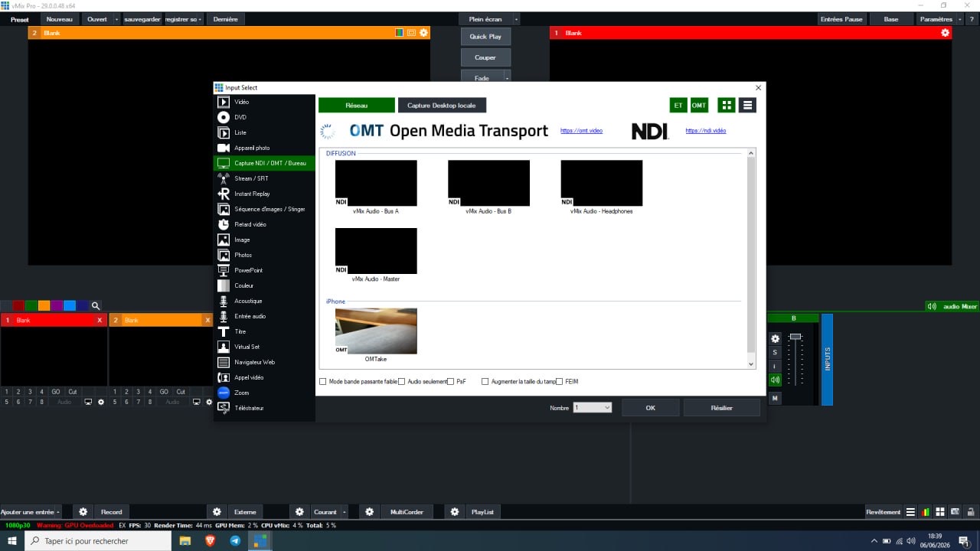Choose the DVD input type
This screenshot has width=980, height=551.
264,117
